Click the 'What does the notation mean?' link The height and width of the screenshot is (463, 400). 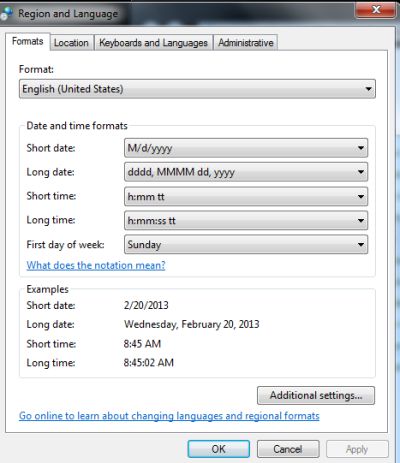pyautogui.click(x=96, y=265)
